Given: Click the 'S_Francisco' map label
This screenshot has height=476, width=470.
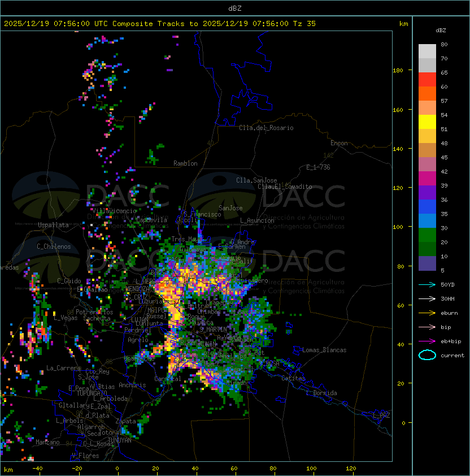Looking at the screenshot, I should click(202, 214).
